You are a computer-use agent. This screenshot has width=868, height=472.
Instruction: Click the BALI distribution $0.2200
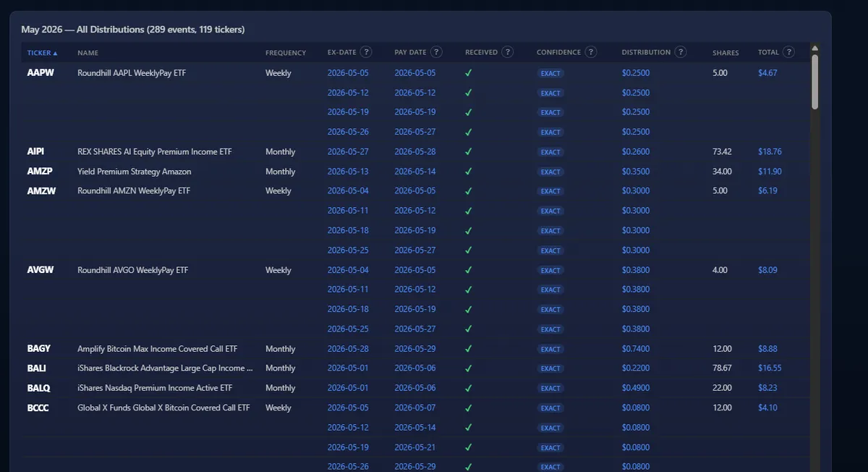coord(636,368)
